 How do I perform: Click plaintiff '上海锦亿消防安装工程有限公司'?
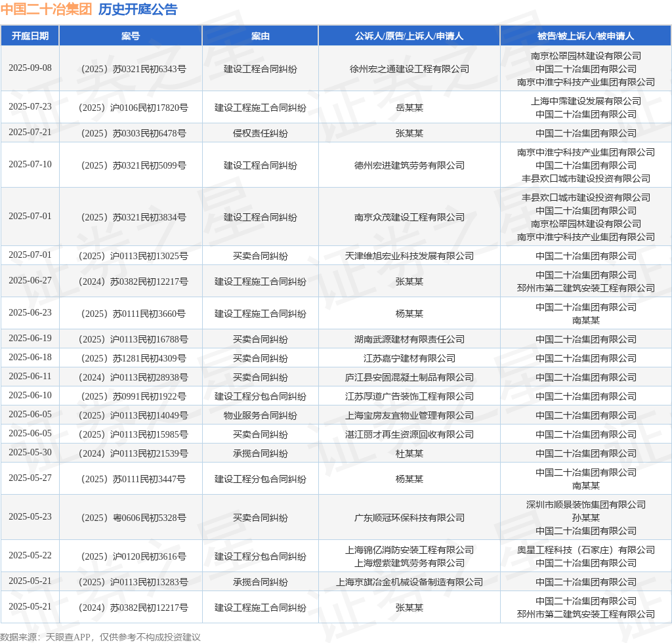(x=409, y=550)
